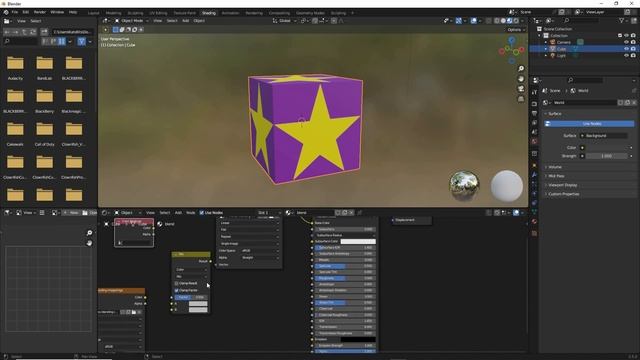Open the Tool properties tab icon

[534, 93]
